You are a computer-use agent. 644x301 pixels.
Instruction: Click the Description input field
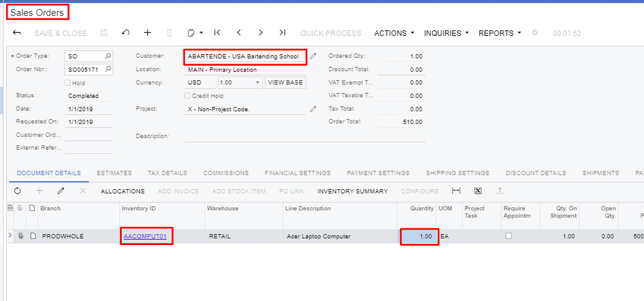click(x=305, y=136)
